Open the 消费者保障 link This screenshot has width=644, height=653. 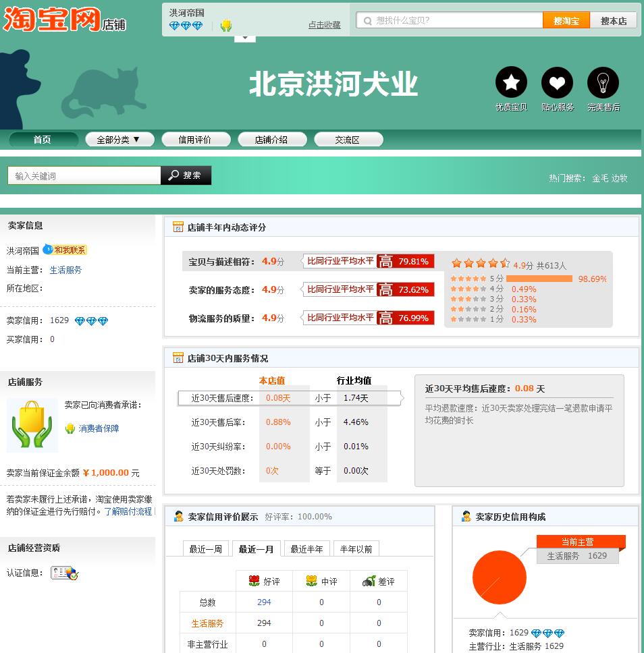tap(99, 428)
